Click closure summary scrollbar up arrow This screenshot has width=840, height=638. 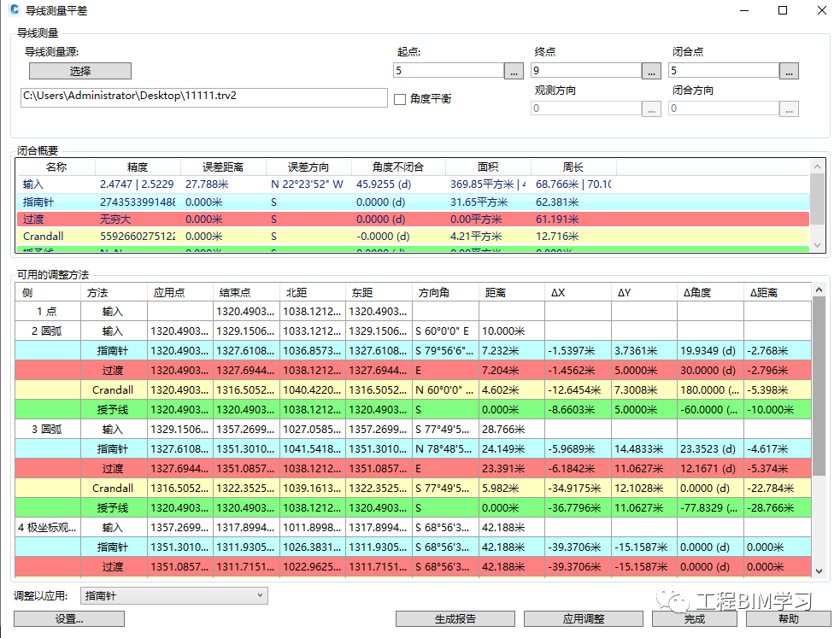click(818, 167)
